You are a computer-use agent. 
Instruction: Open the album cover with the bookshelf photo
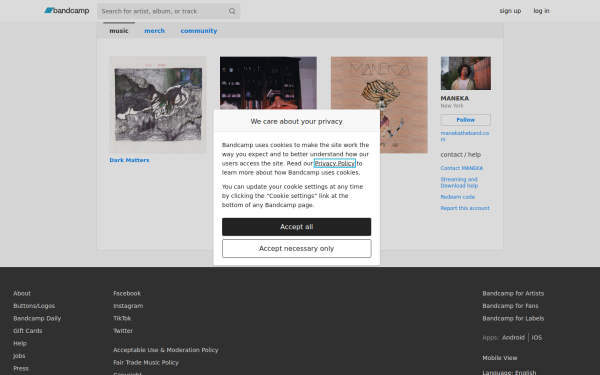268,83
